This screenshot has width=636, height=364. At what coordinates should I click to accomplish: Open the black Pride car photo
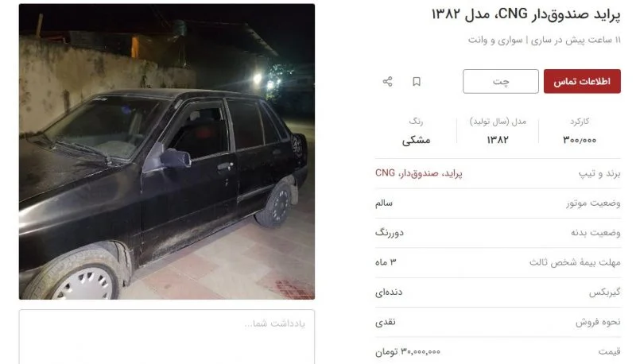(167, 152)
